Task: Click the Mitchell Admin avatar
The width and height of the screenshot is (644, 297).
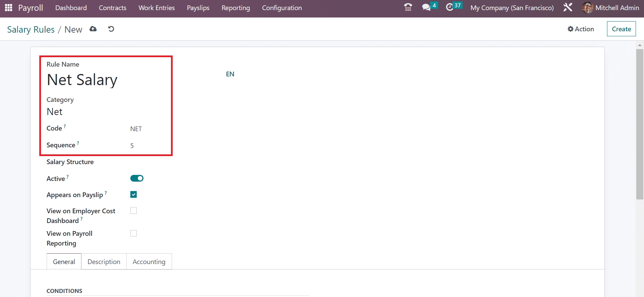Action: (x=587, y=7)
